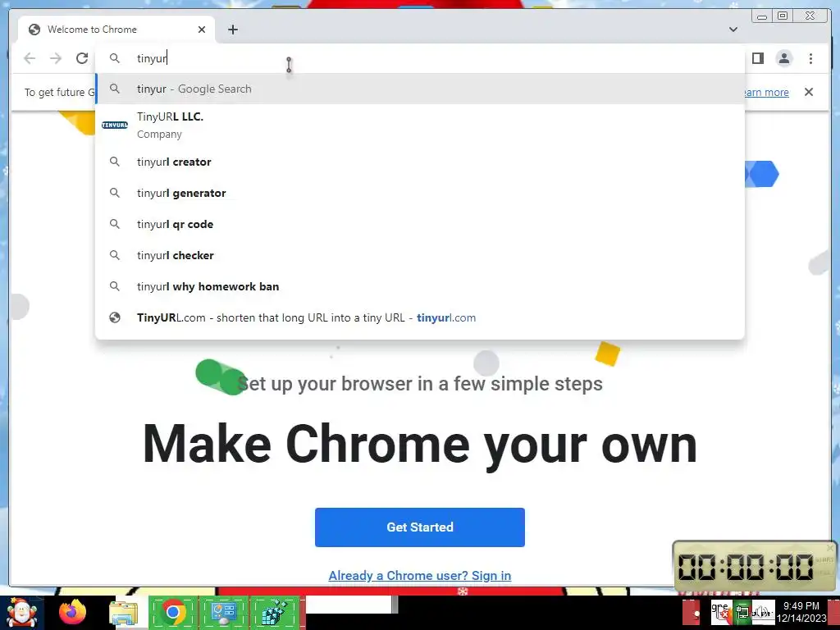The height and width of the screenshot is (630, 840).
Task: Select the 'tinyur - Google Search' suggestion
Action: pyautogui.click(x=420, y=89)
